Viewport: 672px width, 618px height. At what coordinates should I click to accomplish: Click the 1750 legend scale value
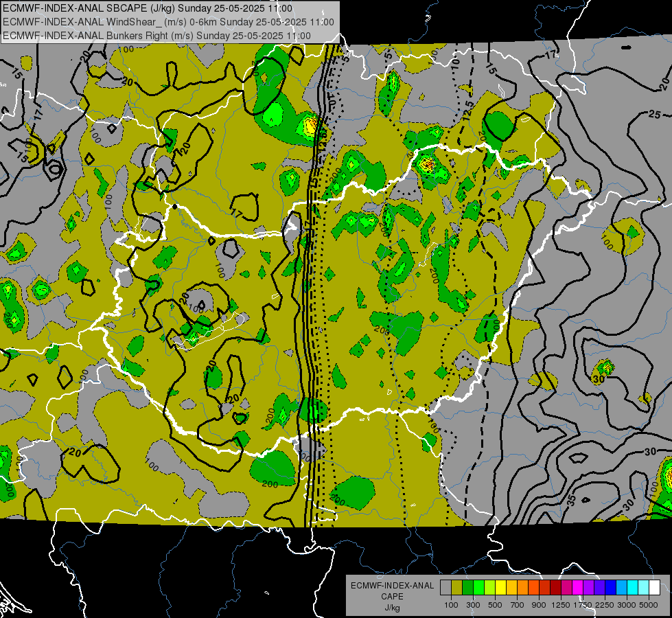[583, 605]
